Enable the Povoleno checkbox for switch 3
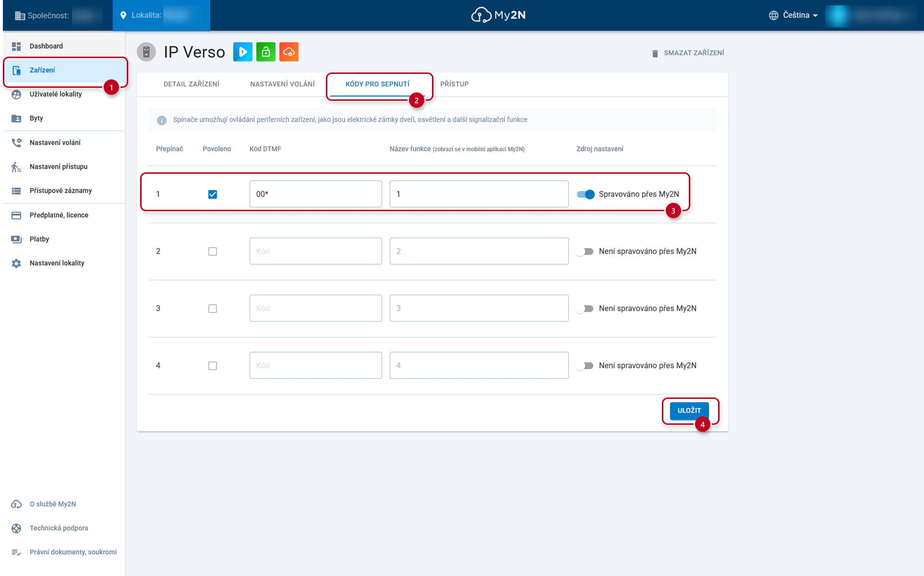924x576 pixels. (x=213, y=309)
